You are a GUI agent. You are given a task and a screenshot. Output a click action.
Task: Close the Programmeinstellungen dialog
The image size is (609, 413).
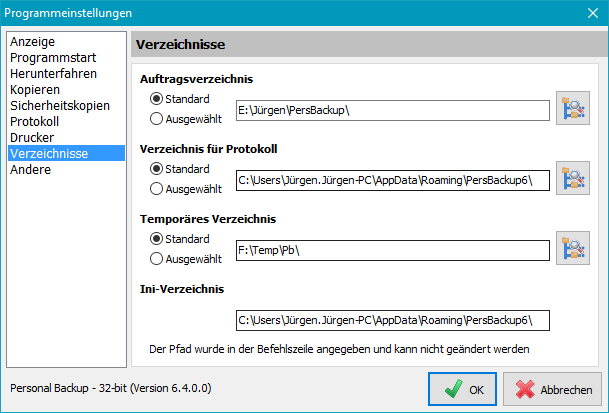[593, 13]
